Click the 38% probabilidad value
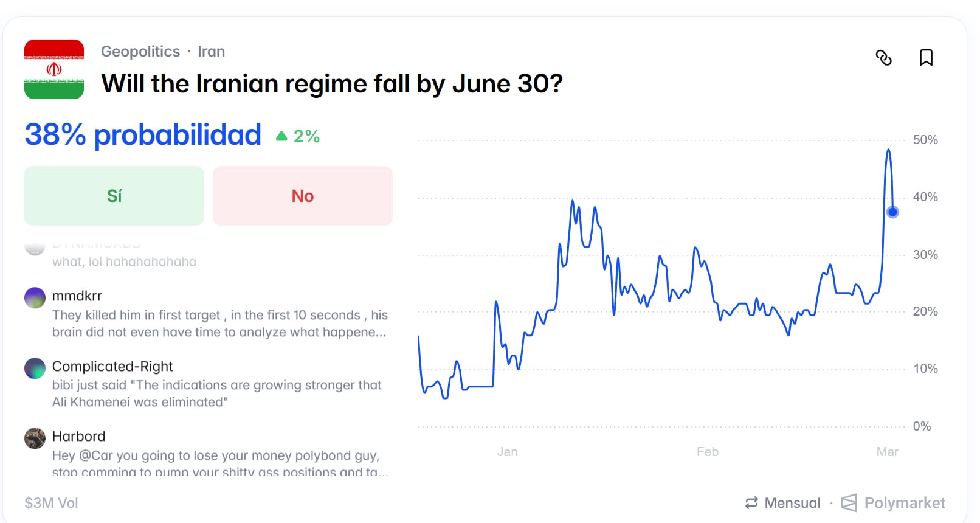The image size is (980, 523). point(143,134)
